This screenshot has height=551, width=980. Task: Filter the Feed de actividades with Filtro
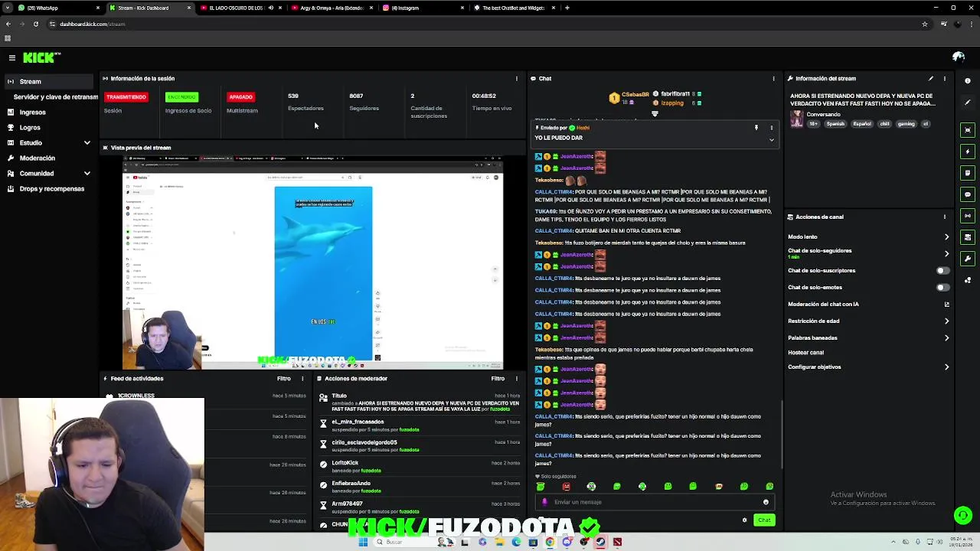coord(283,378)
